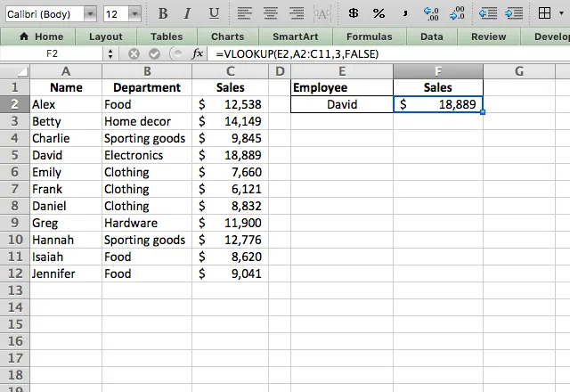The height and width of the screenshot is (392, 570).
Task: Open the font name dropdown
Action: click(x=91, y=14)
